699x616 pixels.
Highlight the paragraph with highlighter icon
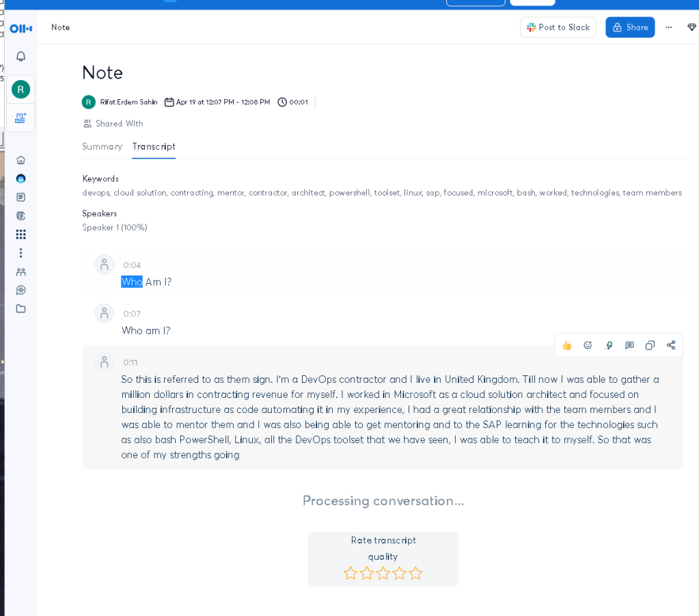coord(609,345)
